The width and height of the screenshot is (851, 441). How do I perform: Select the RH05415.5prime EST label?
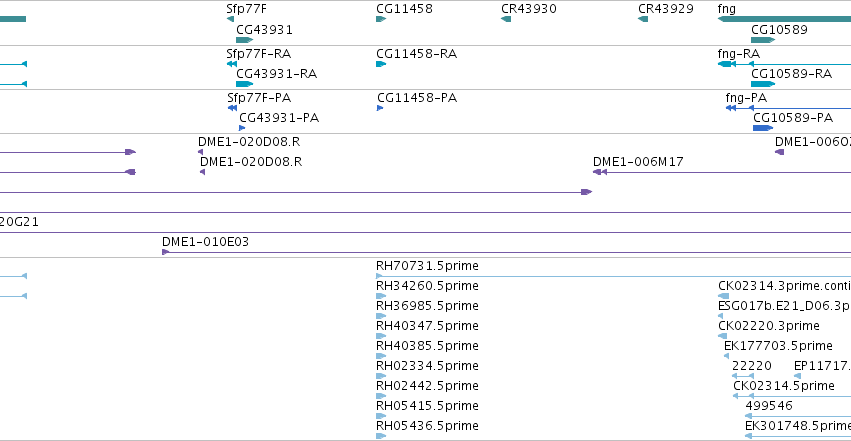(427, 406)
